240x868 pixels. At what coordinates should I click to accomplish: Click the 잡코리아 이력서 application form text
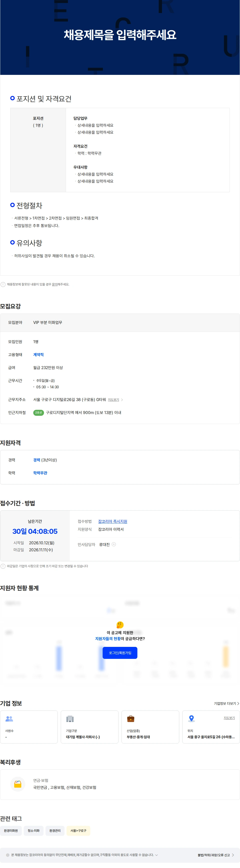111,529
